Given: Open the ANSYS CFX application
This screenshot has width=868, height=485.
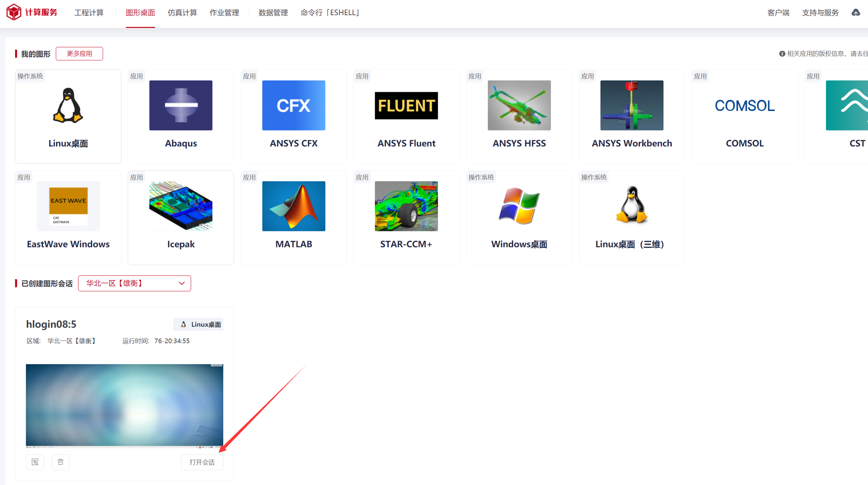Looking at the screenshot, I should point(294,116).
